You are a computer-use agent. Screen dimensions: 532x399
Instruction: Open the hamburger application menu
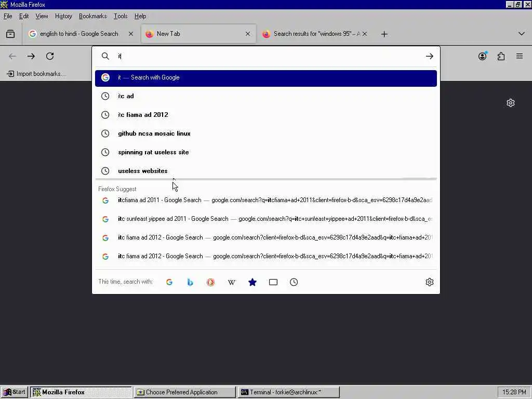point(520,56)
